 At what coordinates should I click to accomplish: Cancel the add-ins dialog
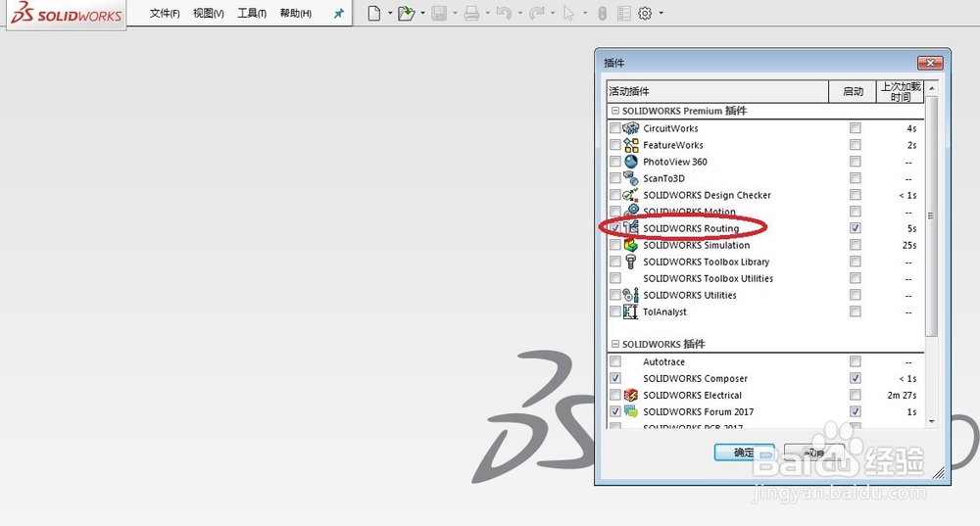coord(813,453)
